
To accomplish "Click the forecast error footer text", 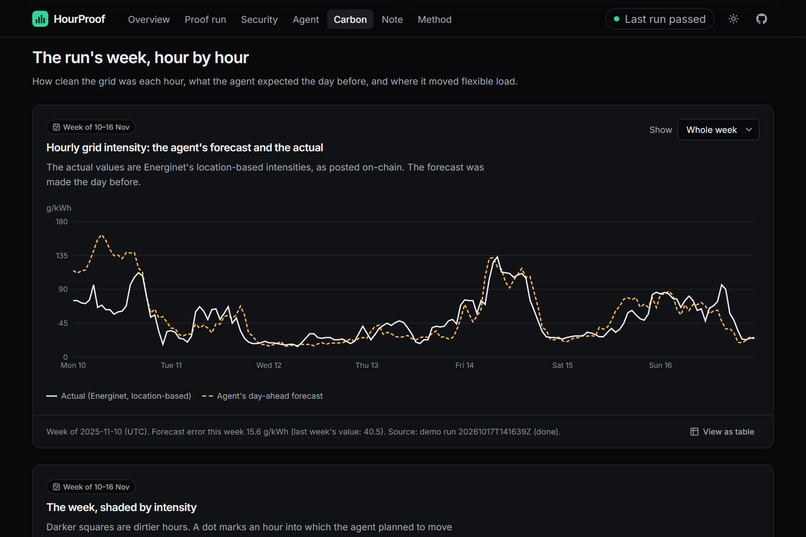I will tap(303, 432).
